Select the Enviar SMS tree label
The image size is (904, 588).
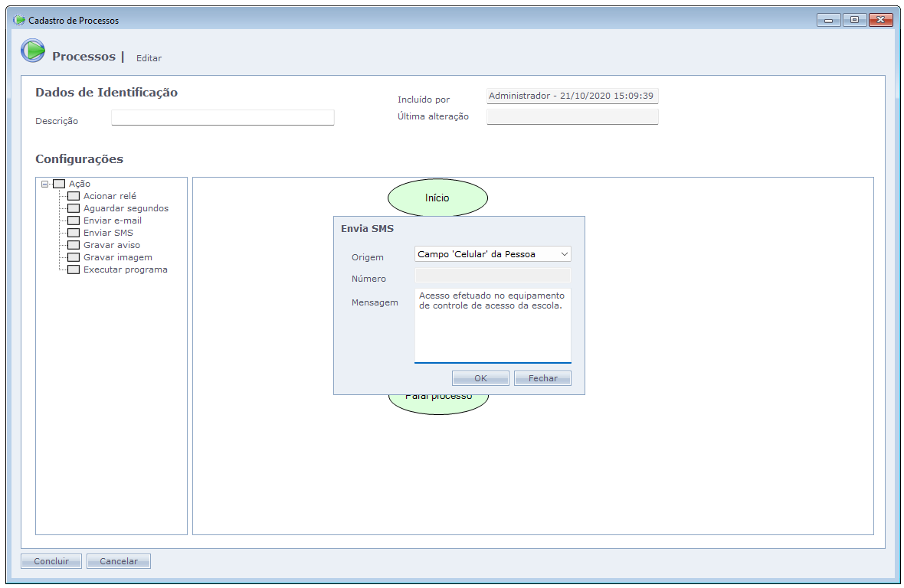108,233
